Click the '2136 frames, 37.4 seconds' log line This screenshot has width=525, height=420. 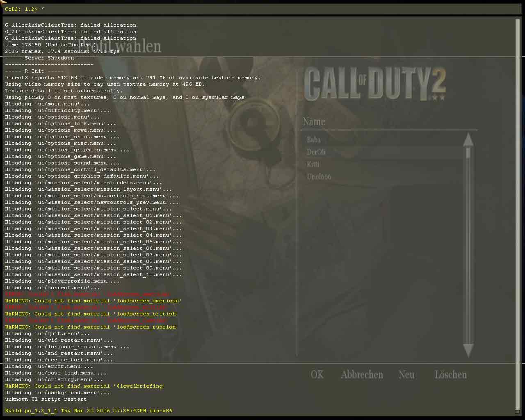(62, 51)
